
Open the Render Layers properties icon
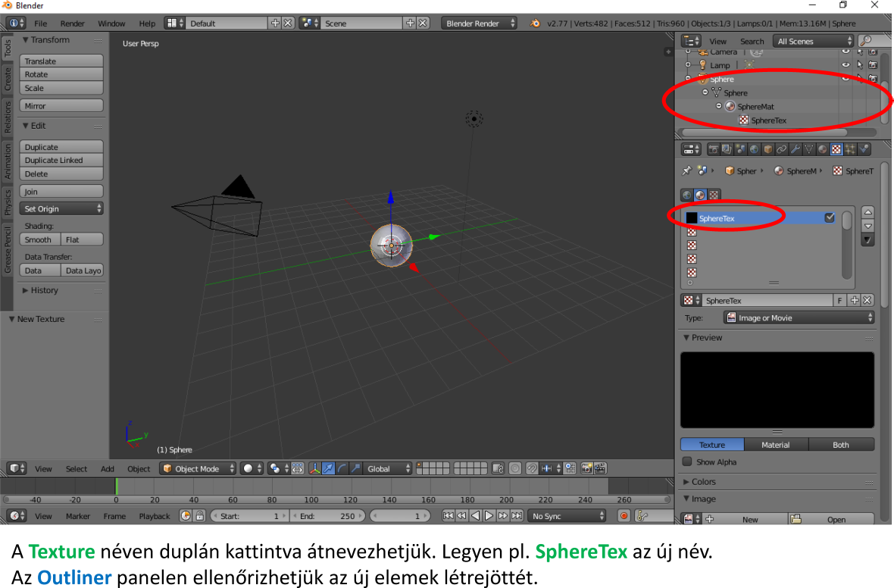(727, 149)
